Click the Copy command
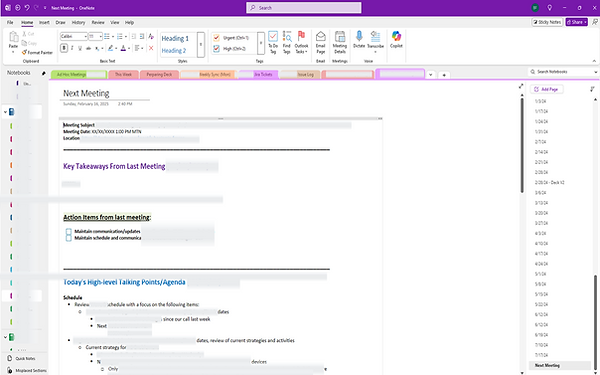The width and height of the screenshot is (600, 375). [x=29, y=43]
